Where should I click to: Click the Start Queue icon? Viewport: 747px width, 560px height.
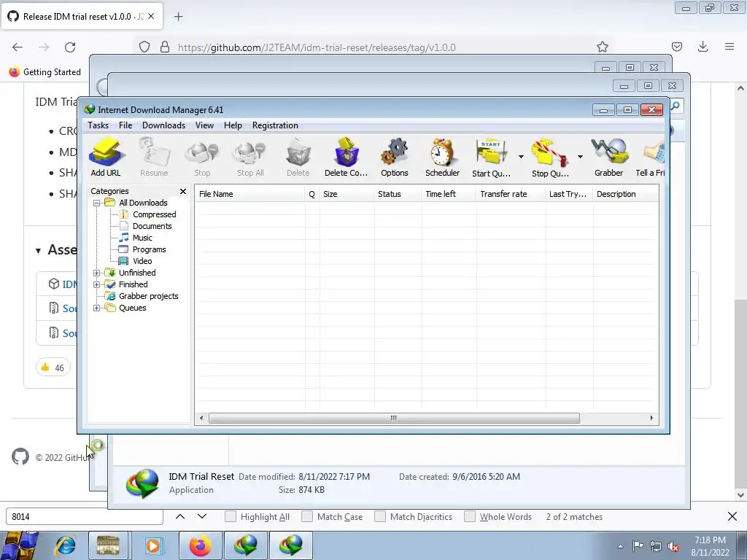click(x=491, y=157)
